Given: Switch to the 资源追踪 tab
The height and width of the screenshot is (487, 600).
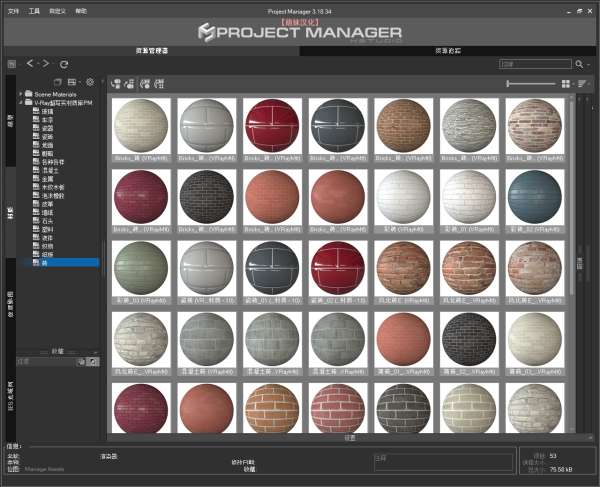Looking at the screenshot, I should (448, 51).
